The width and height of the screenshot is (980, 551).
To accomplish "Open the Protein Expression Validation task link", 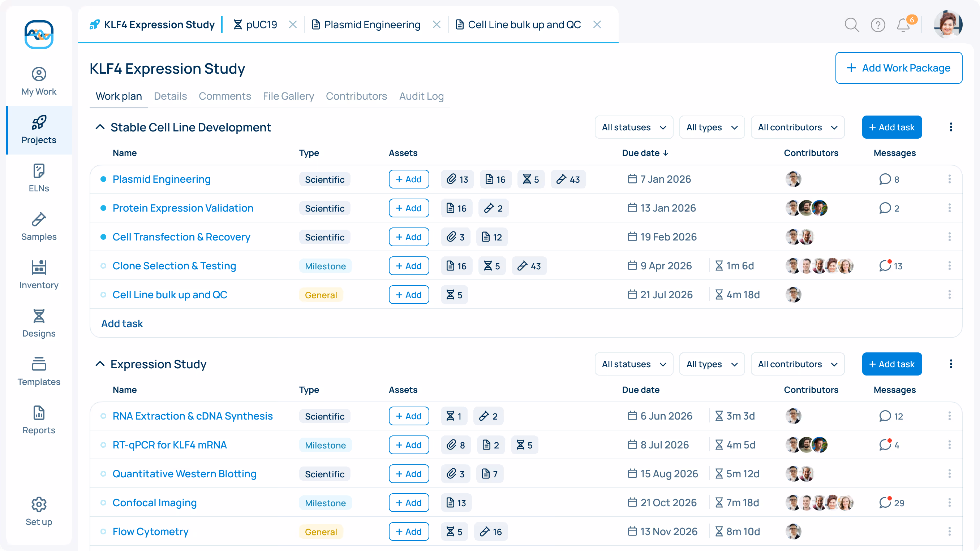I will [182, 208].
